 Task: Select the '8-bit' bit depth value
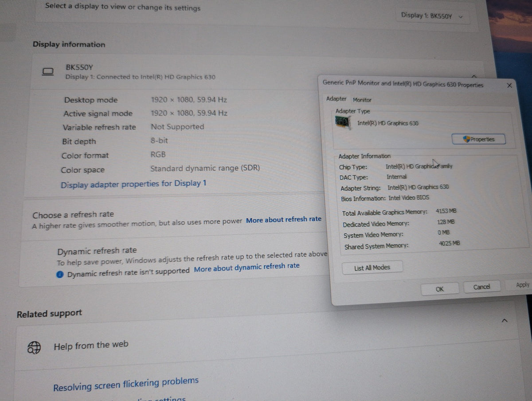coord(159,141)
